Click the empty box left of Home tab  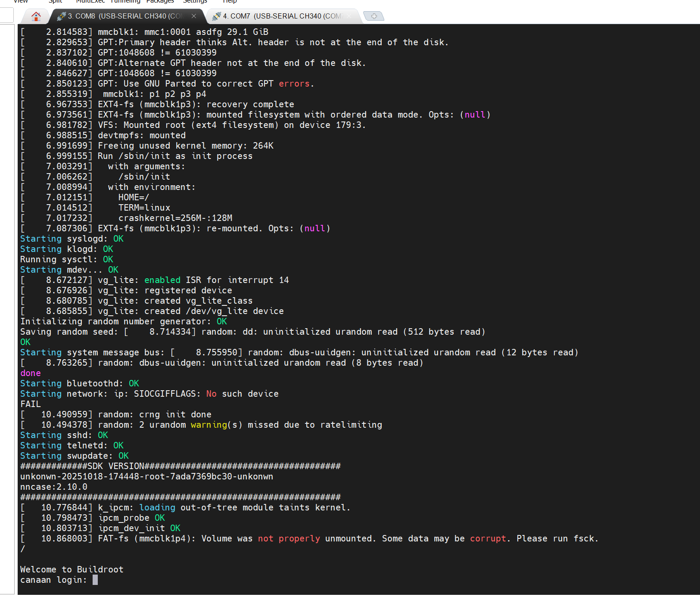coord(6,16)
